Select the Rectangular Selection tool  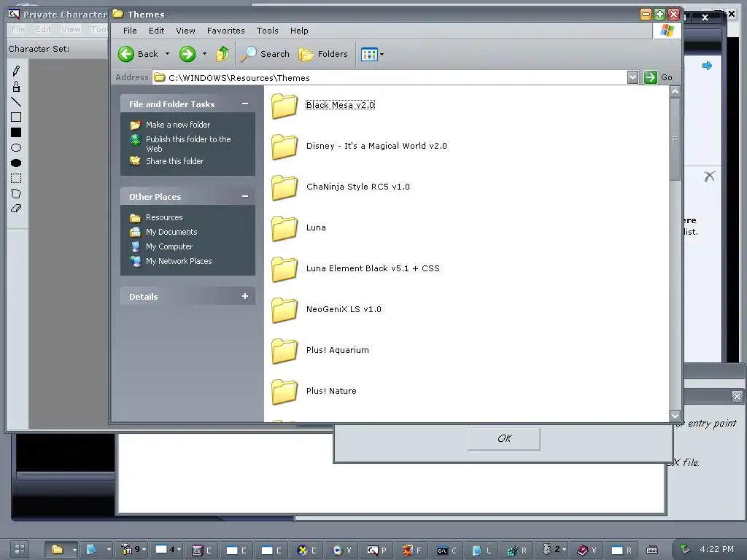(16, 178)
